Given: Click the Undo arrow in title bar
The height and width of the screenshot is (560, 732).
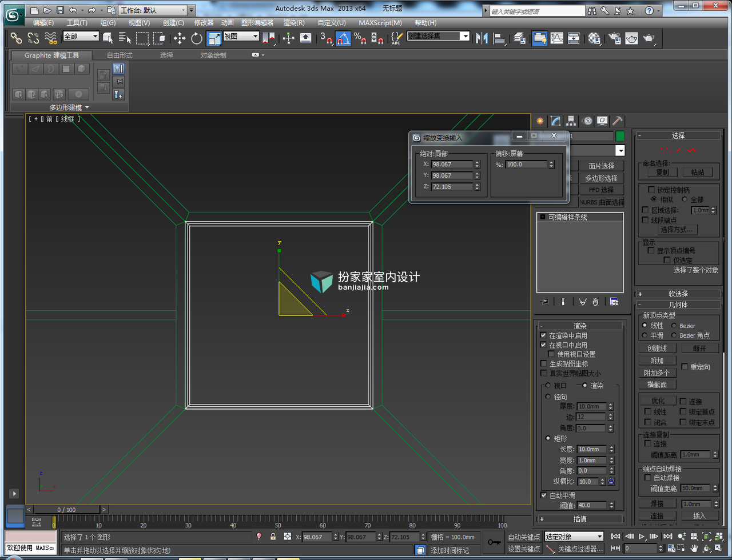Looking at the screenshot, I should tap(73, 10).
